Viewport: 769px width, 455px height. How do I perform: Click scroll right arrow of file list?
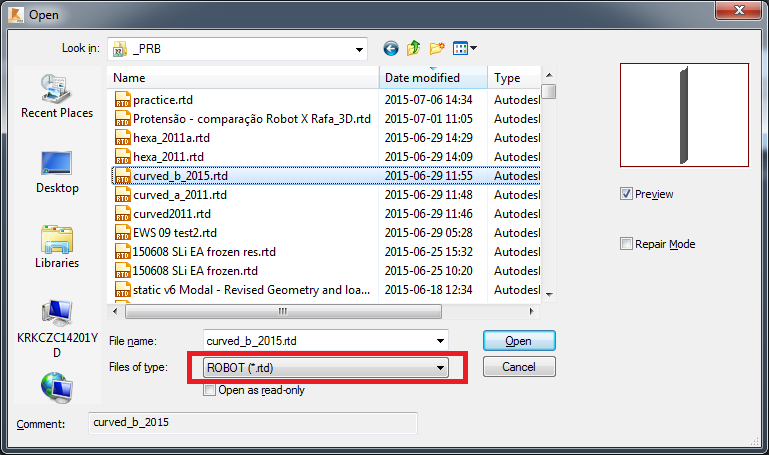pos(532,311)
